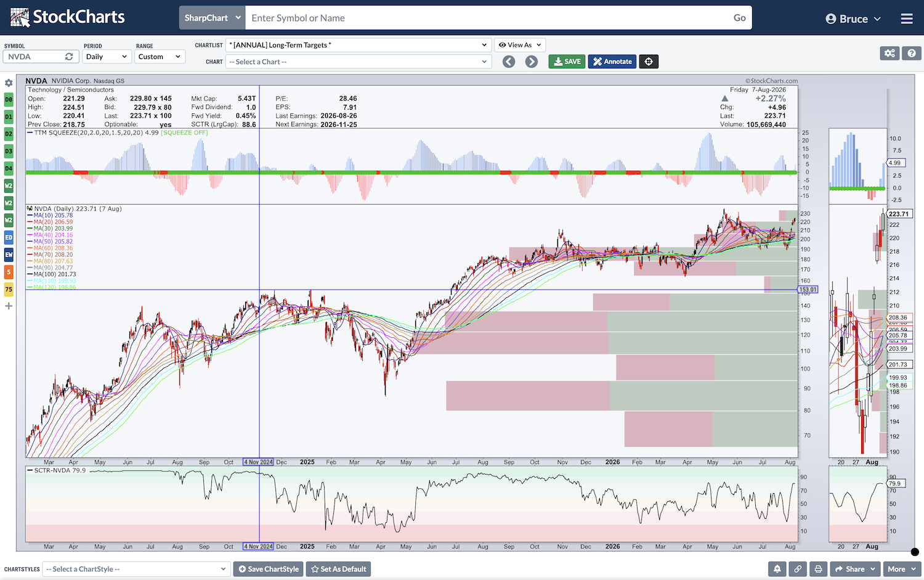Click the Annotate button
Image resolution: width=924 pixels, height=580 pixels.
pyautogui.click(x=612, y=62)
